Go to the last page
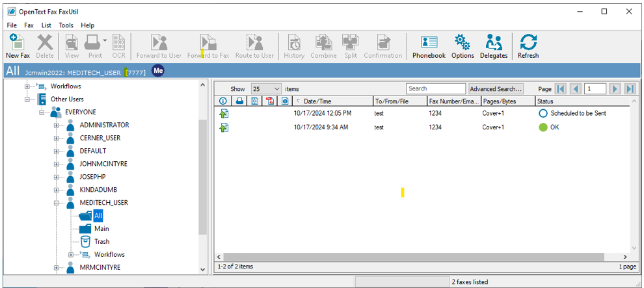This screenshot has height=288, width=644. point(630,88)
